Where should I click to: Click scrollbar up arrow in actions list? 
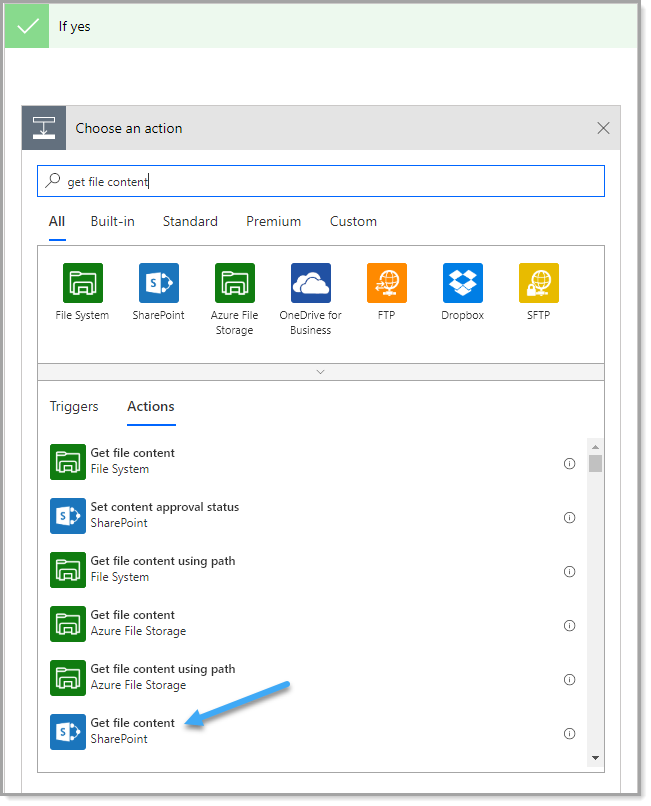(x=595, y=447)
